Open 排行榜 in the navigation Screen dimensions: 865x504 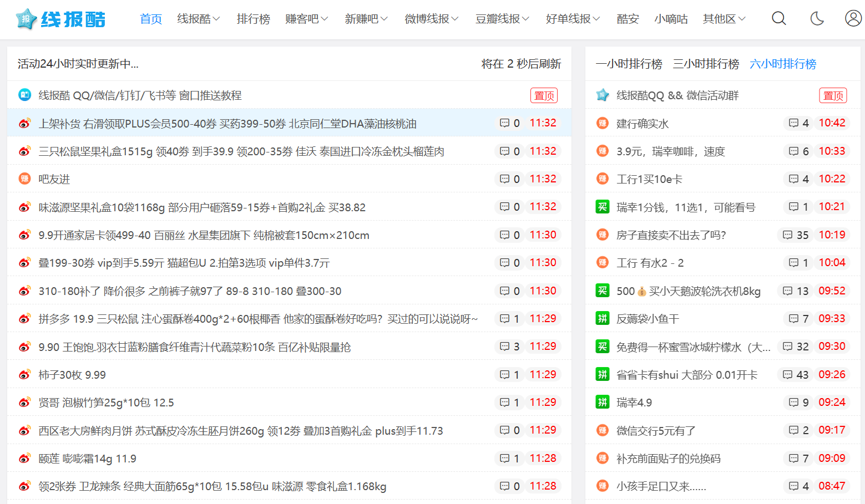(x=253, y=19)
